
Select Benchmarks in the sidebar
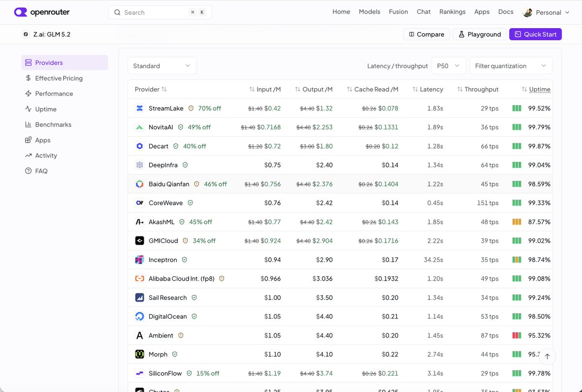tap(65, 125)
